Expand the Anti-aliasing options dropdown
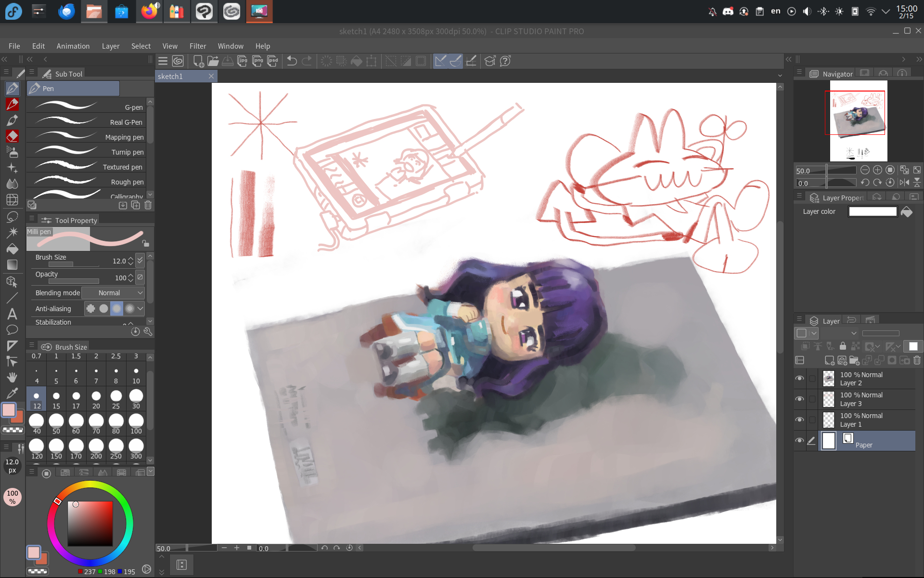The width and height of the screenshot is (924, 578). click(140, 309)
